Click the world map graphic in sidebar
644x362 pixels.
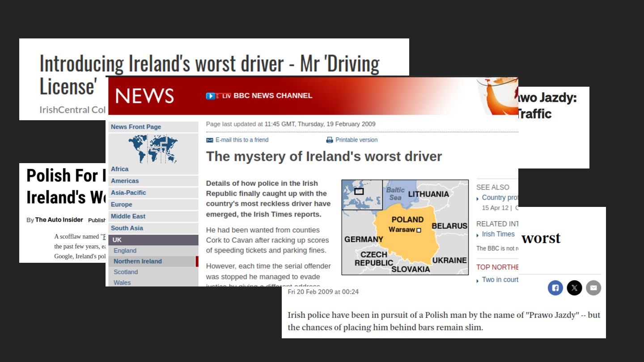click(153, 149)
